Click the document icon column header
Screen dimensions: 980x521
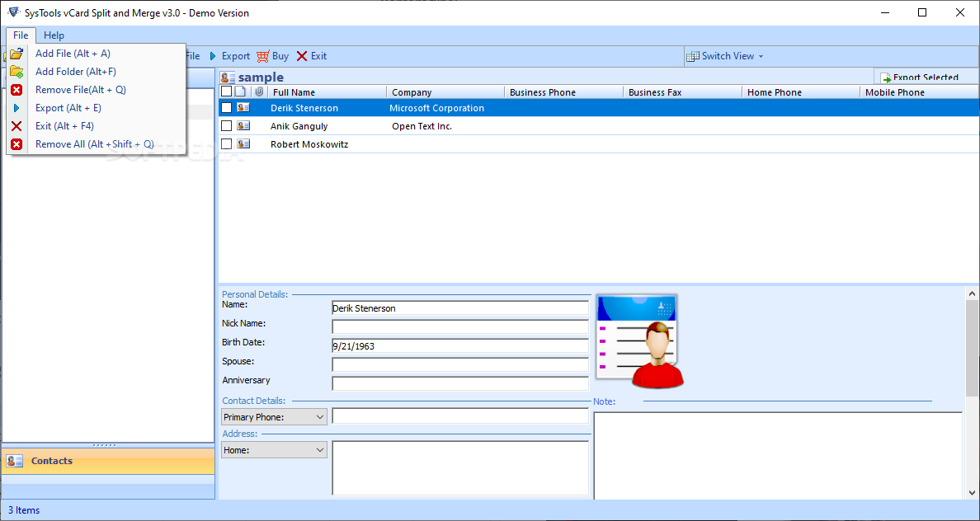[240, 92]
